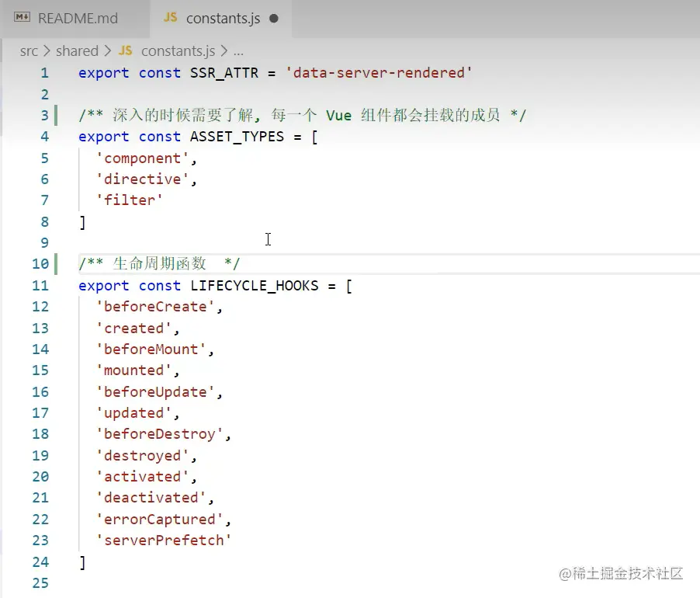Click the closing bracket on line 24
Viewport: 700px width, 598px height.
tap(82, 562)
